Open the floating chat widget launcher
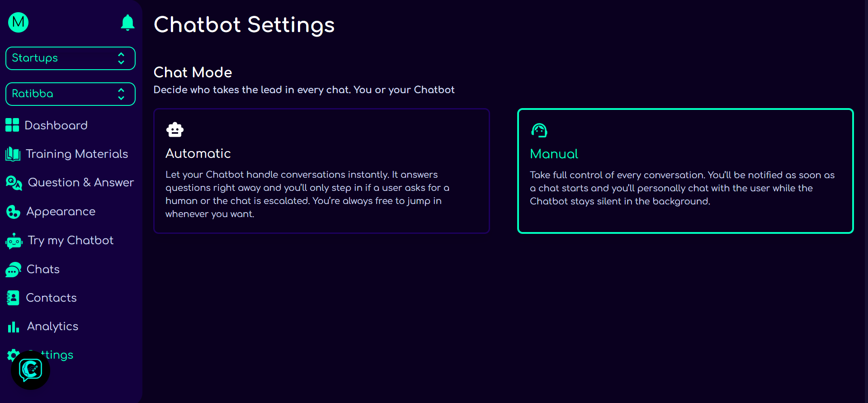The image size is (868, 403). tap(31, 370)
